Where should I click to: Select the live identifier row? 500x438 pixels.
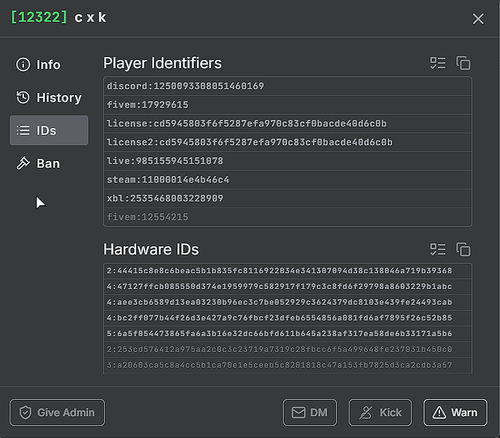tap(287, 161)
